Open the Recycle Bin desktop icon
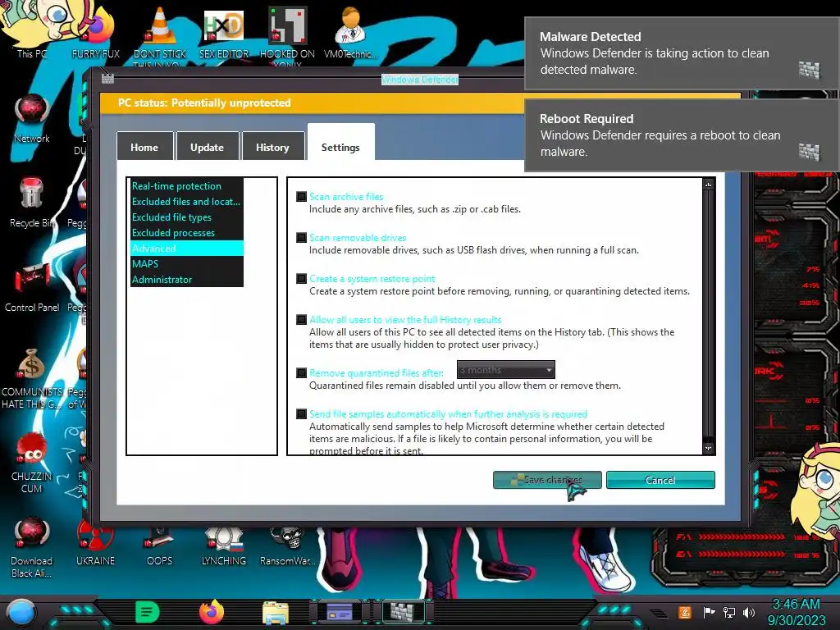This screenshot has height=630, width=840. click(x=32, y=203)
